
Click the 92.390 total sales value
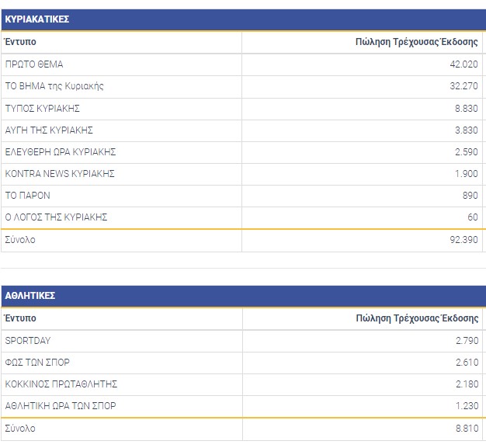click(x=462, y=240)
